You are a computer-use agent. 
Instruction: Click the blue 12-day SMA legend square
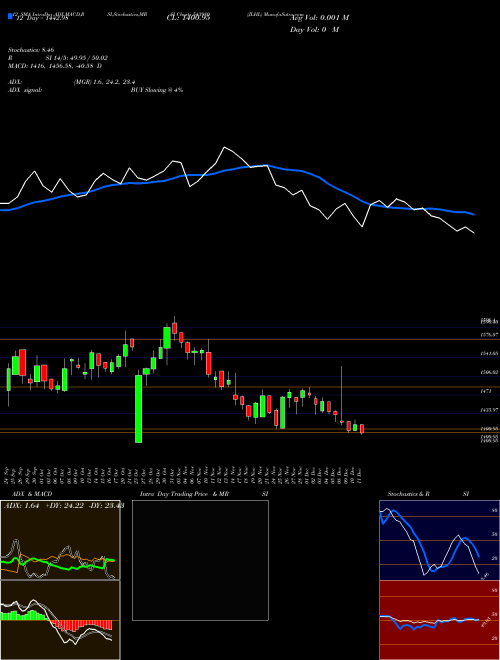click(10, 17)
